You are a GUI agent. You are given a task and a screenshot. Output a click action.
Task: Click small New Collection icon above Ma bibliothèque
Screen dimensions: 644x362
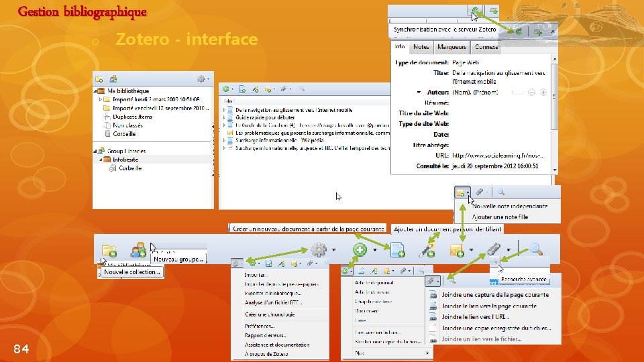[99, 79]
